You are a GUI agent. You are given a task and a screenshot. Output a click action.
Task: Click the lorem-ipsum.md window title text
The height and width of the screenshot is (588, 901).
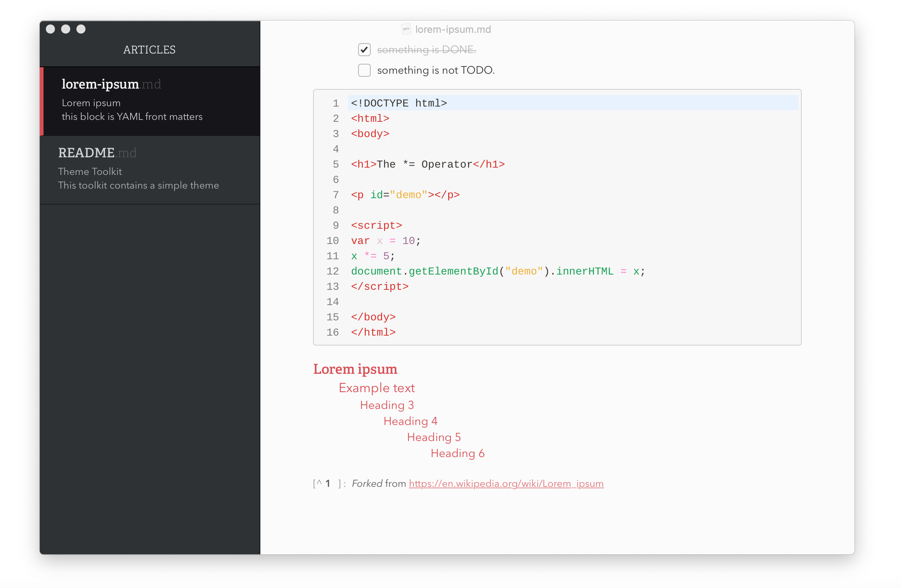[453, 29]
